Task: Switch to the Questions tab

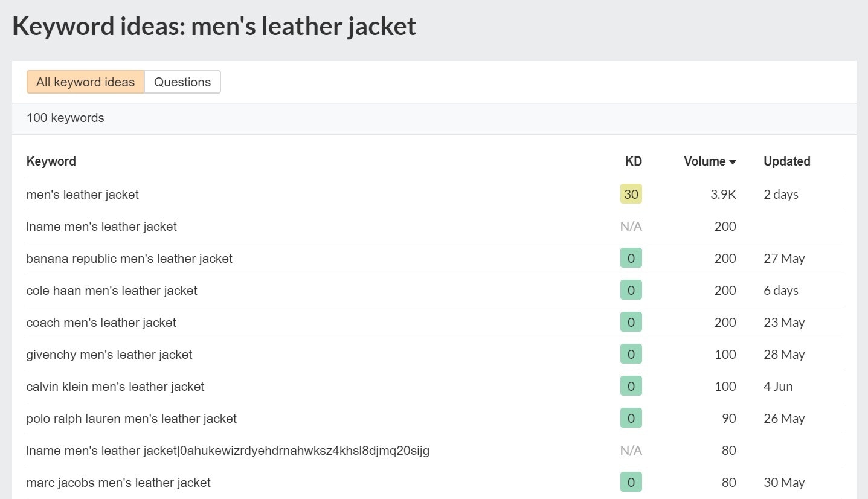Action: (182, 82)
